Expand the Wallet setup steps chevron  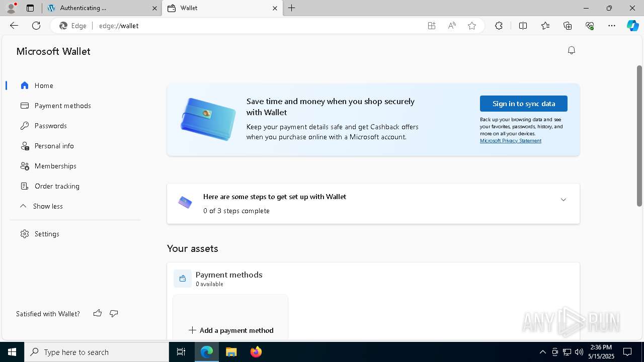pos(563,200)
